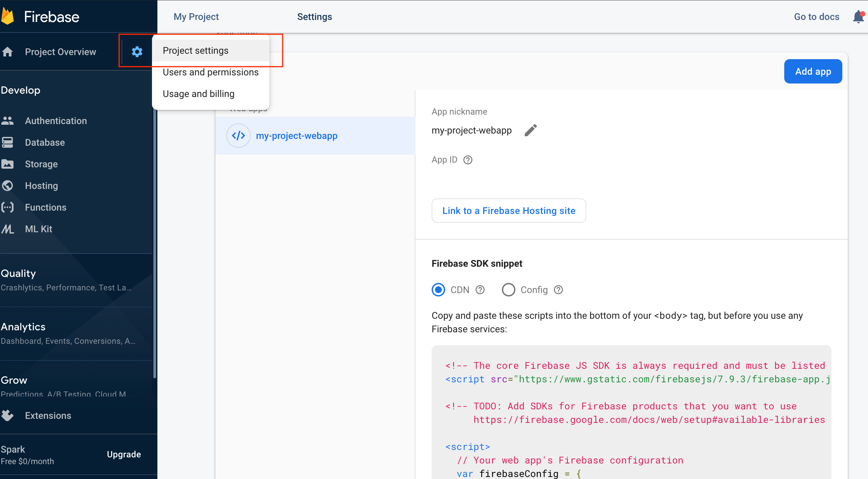Screen dimensions: 868x479
Task: Expand the Analytics section
Action: [x=76, y=333]
